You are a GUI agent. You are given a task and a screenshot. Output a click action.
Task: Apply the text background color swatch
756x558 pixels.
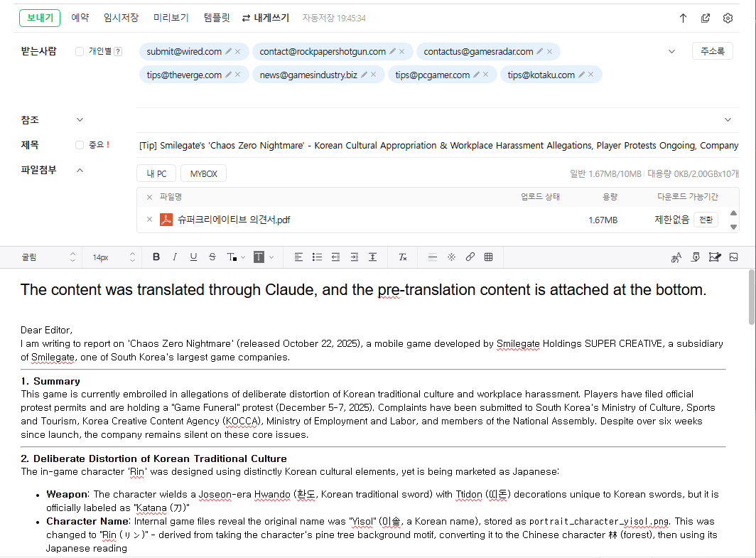click(259, 257)
